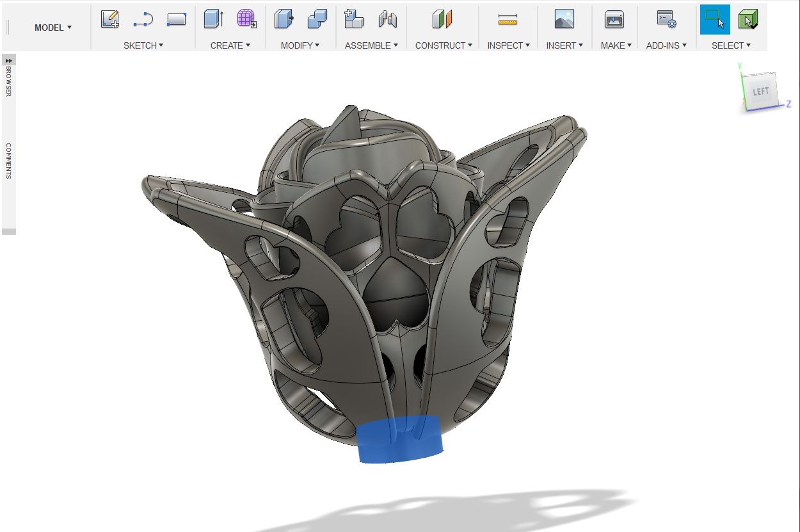Image resolution: width=800 pixels, height=532 pixels.
Task: Click the Extrude tool icon
Action: (x=213, y=20)
